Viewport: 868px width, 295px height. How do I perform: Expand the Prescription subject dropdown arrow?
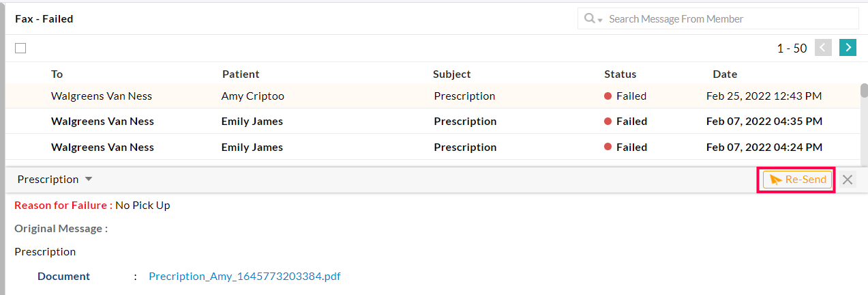(89, 179)
